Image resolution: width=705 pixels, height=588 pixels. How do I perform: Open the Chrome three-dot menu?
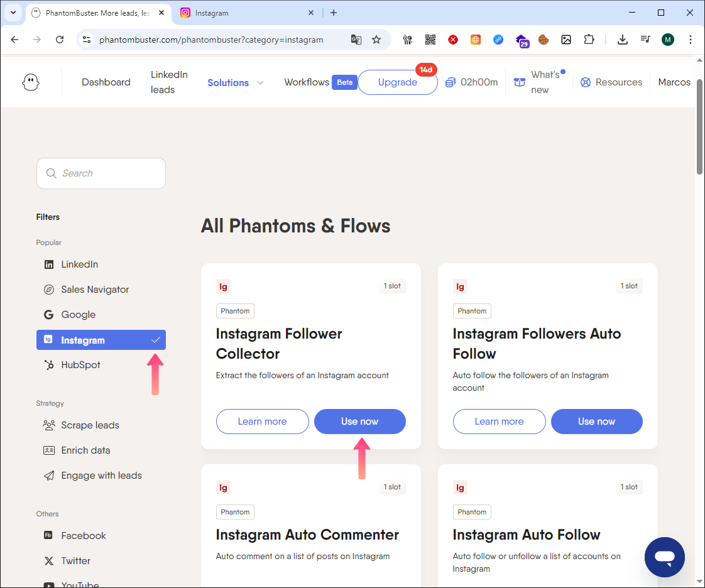click(x=690, y=40)
